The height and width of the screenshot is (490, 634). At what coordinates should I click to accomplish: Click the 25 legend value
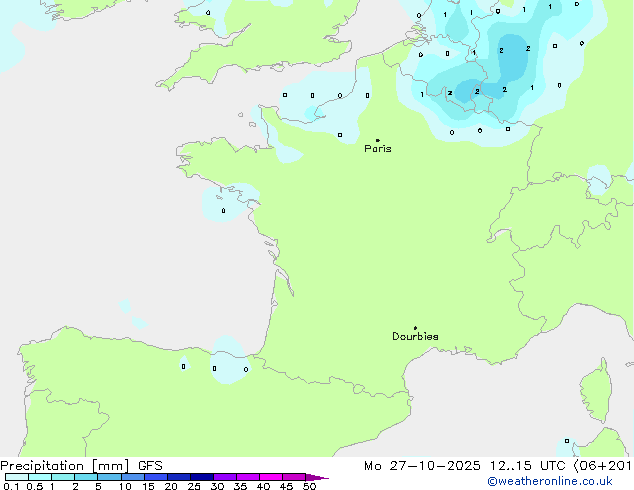[194, 486]
